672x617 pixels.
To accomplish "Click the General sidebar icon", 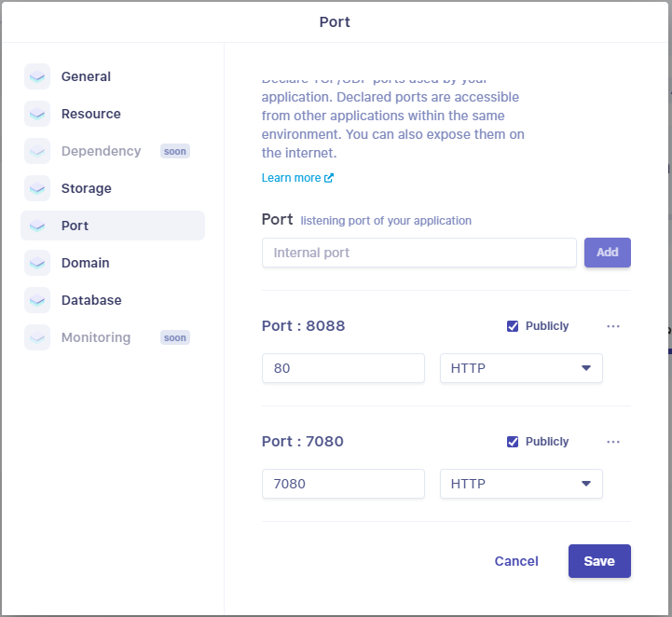I will tap(37, 76).
